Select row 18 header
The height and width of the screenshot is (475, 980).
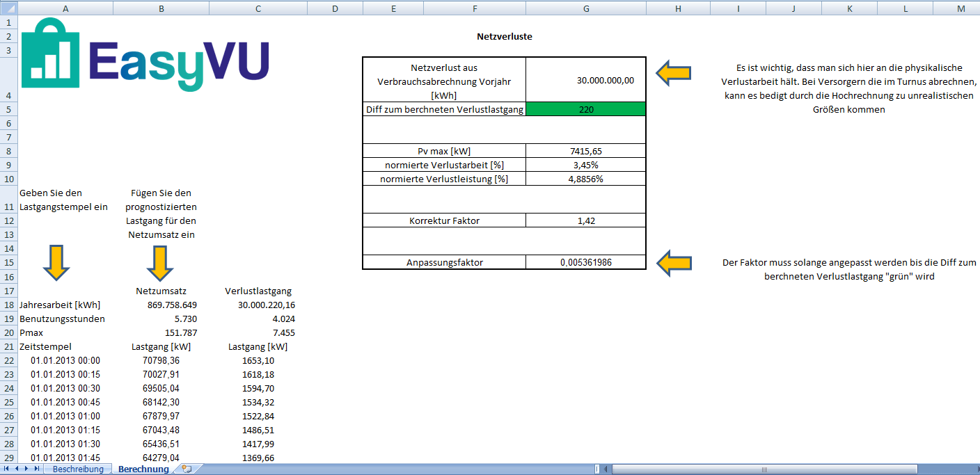[x=9, y=305]
